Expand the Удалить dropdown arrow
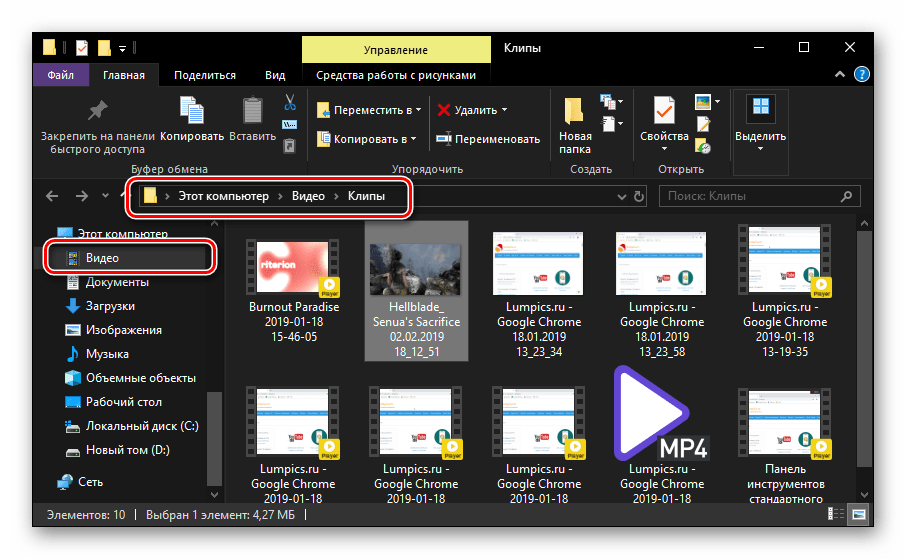 coord(504,110)
